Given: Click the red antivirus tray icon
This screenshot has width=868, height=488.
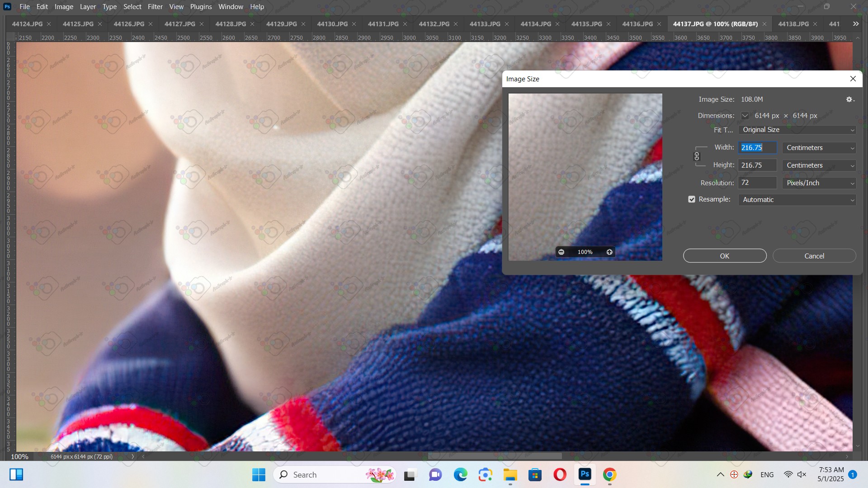Looking at the screenshot, I should point(734,474).
